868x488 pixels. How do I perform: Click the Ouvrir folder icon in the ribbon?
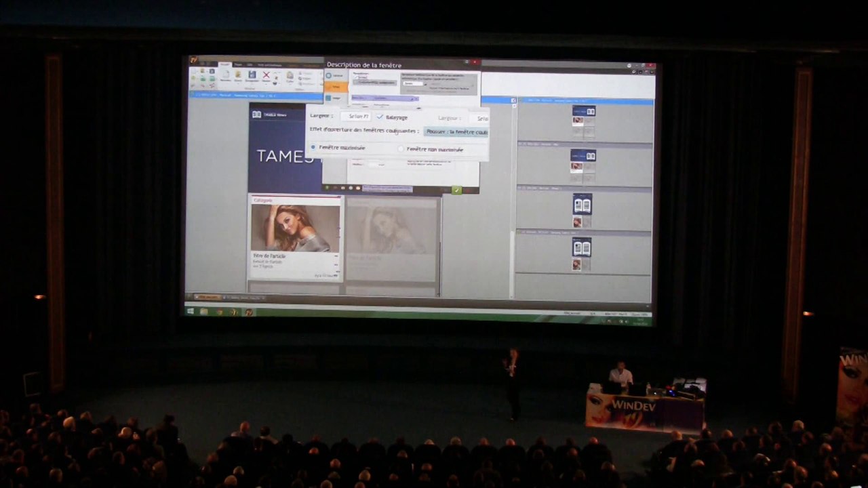pos(239,75)
